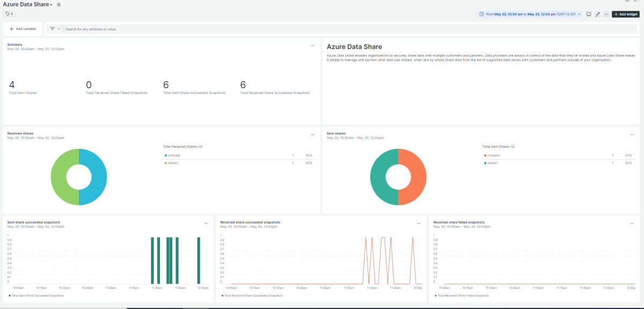Click the Received shares widget title
The height and width of the screenshot is (309, 644).
point(20,133)
